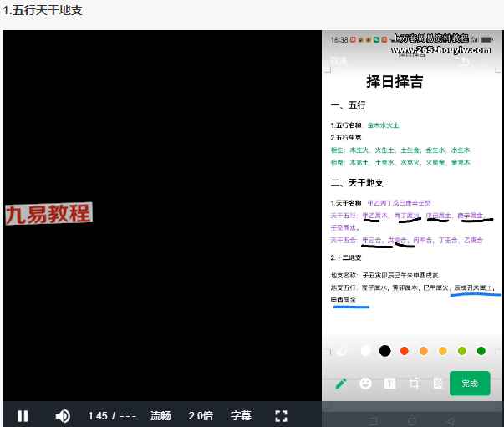The image size is (504, 427).
Task: Open the emoji sticker tool
Action: tap(365, 383)
